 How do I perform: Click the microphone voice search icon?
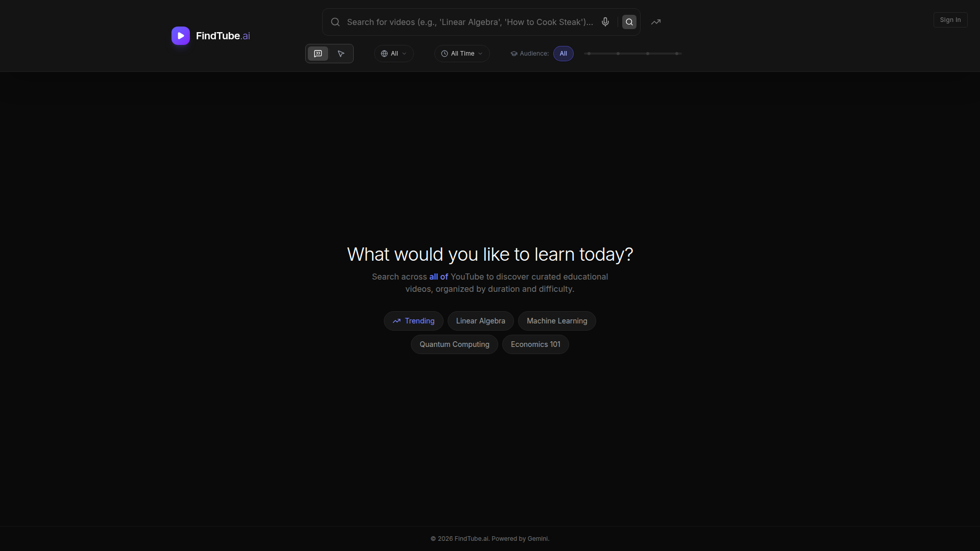tap(605, 22)
